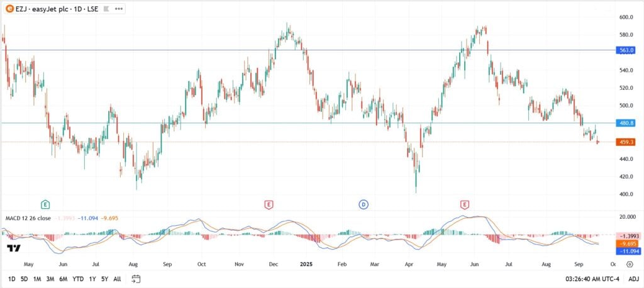
Task: Open the red earnings E marker near June
Action: (465, 204)
